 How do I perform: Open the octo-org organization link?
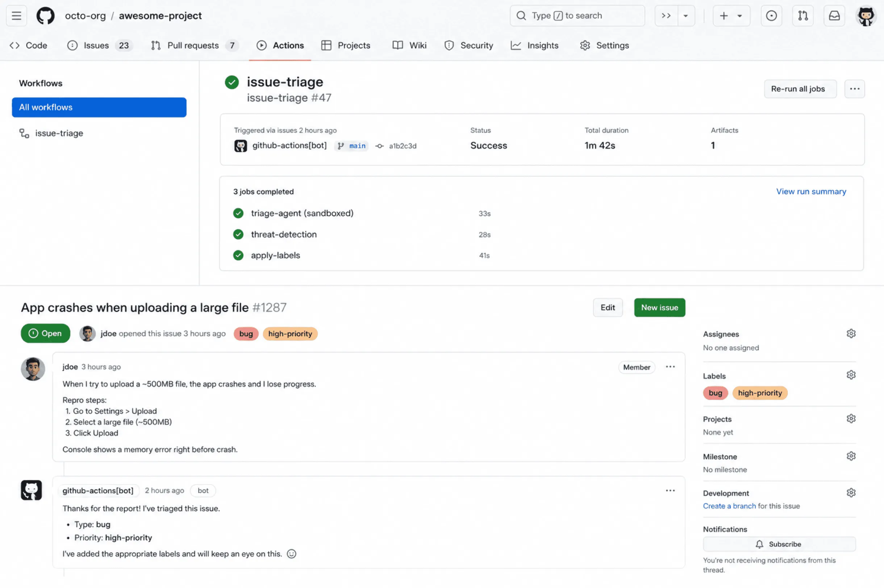point(85,16)
